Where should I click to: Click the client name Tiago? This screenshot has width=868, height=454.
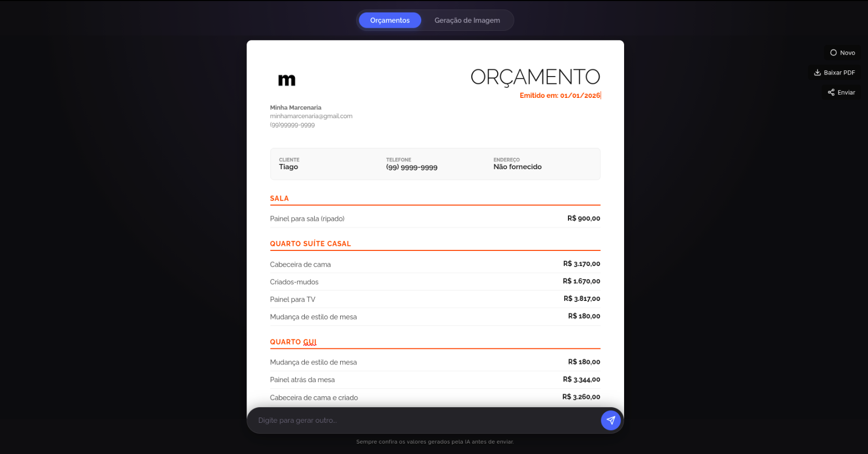pos(289,167)
